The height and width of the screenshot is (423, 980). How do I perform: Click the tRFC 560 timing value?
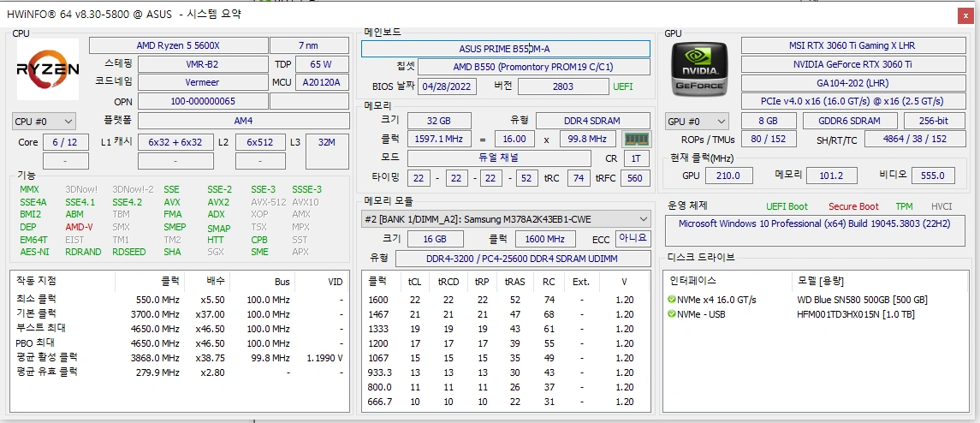[634, 178]
